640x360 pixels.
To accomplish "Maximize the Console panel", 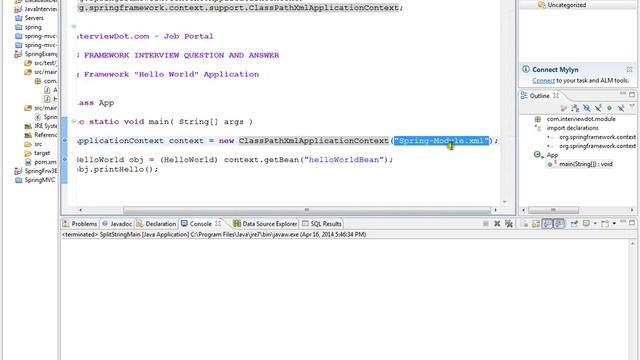I will (632, 223).
